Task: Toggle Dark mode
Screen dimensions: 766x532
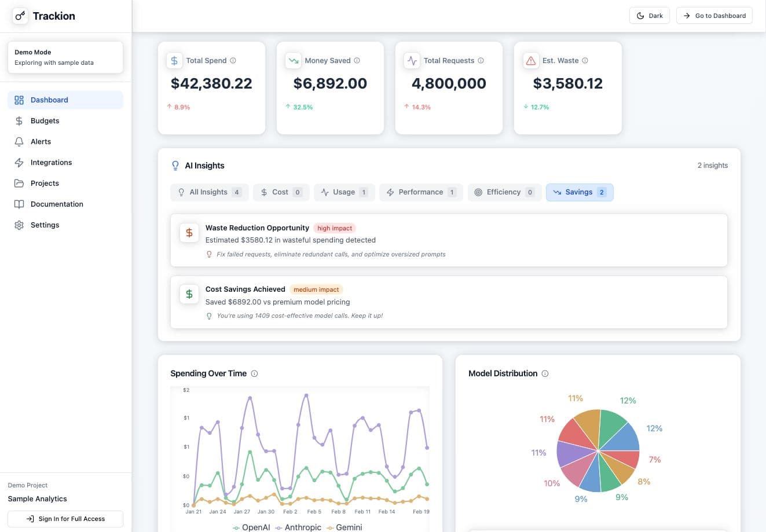Action: [649, 16]
